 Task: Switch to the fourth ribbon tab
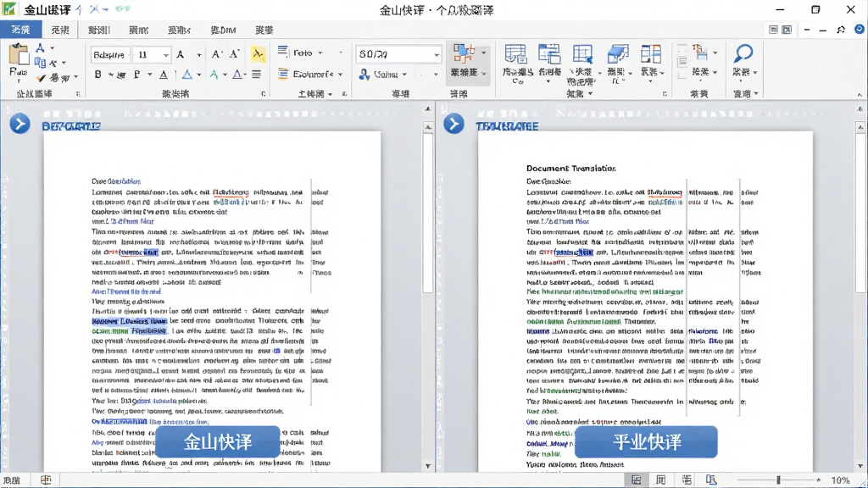(x=138, y=30)
